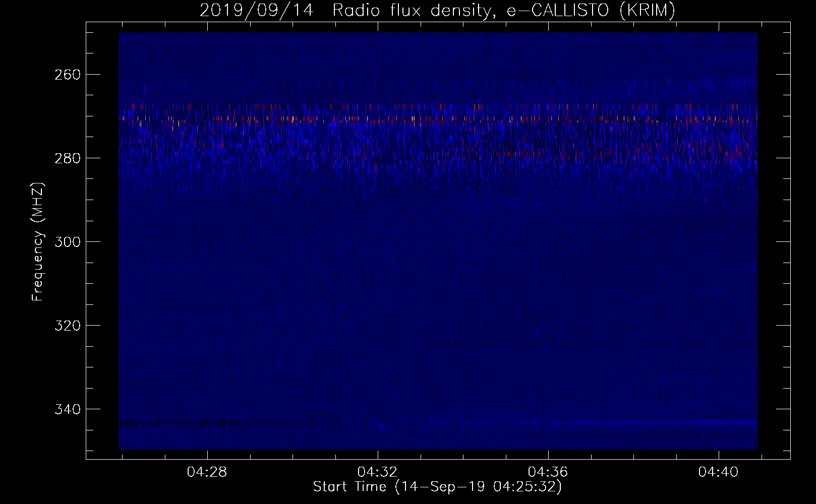Click the 280 frequency tick label
This screenshot has height=504, width=816.
pos(67,158)
